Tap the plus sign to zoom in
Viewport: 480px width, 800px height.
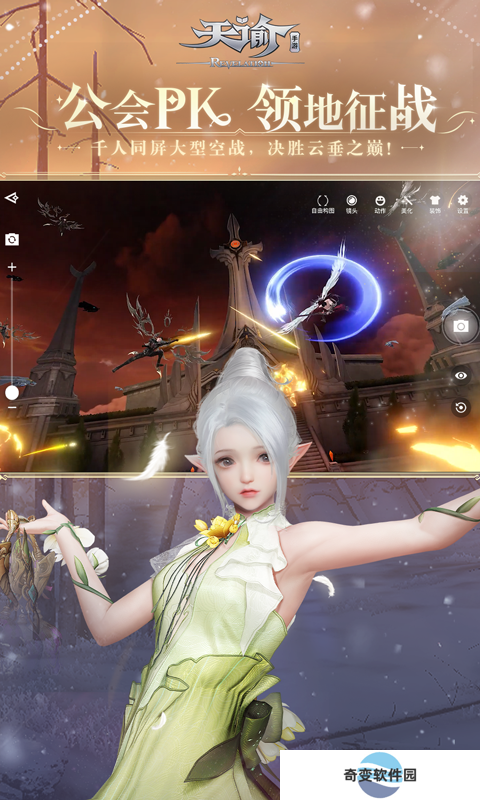tap(12, 267)
